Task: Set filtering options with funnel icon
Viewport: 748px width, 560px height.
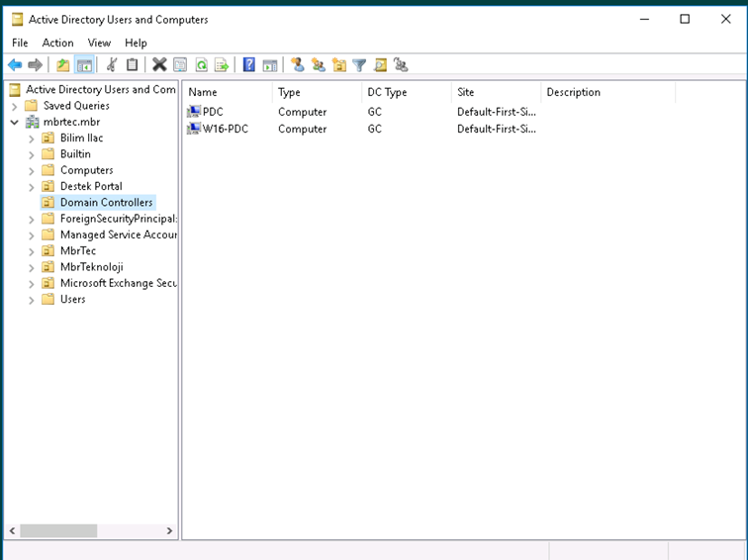Action: click(359, 65)
